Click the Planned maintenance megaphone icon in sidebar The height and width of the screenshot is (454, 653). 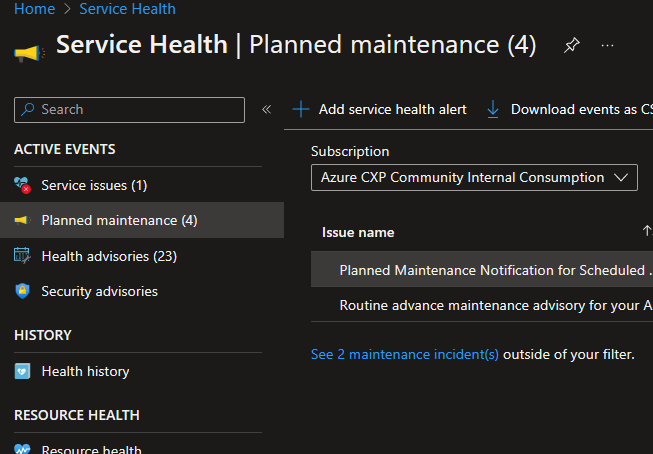[x=22, y=220]
